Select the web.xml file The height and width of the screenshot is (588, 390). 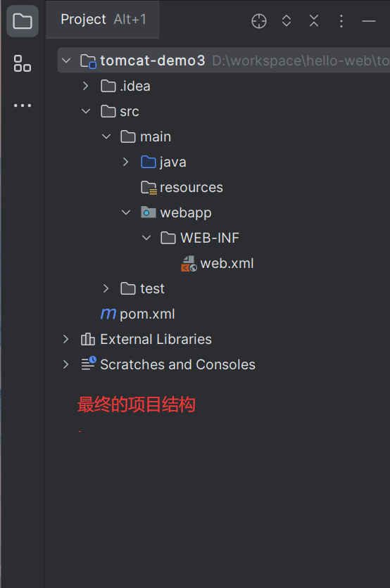click(218, 263)
